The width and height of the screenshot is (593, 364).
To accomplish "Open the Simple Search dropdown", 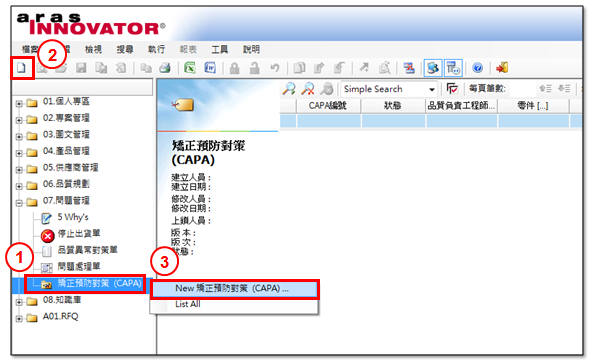I will pyautogui.click(x=432, y=90).
